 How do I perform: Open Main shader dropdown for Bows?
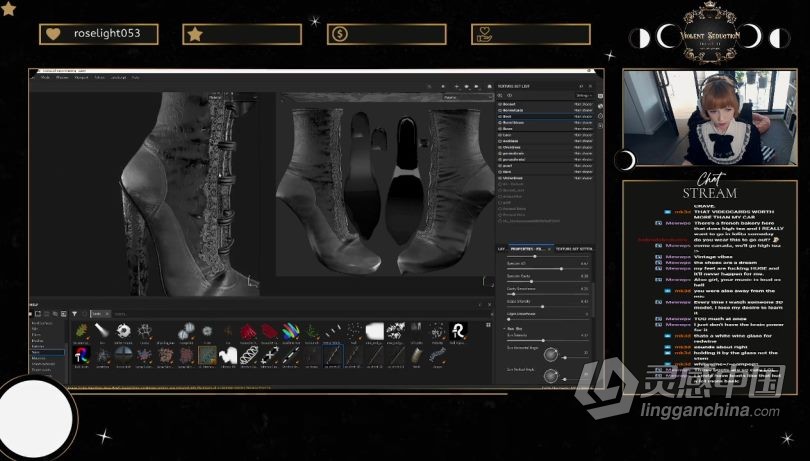tap(583, 129)
